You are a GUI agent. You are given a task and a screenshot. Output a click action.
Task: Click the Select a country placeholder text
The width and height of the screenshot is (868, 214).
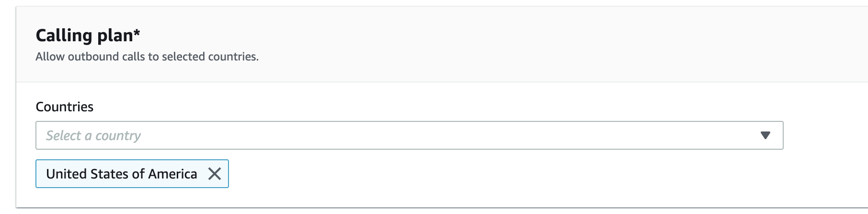tap(93, 136)
